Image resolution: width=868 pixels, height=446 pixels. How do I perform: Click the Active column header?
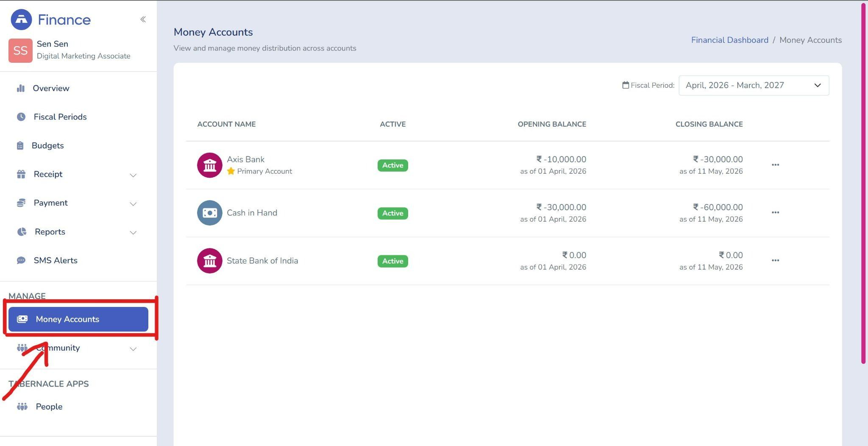(393, 124)
